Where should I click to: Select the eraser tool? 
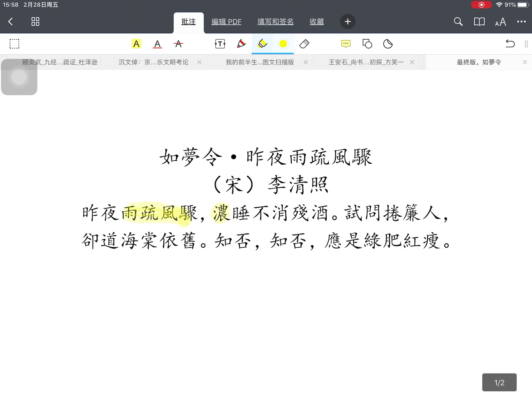point(304,44)
